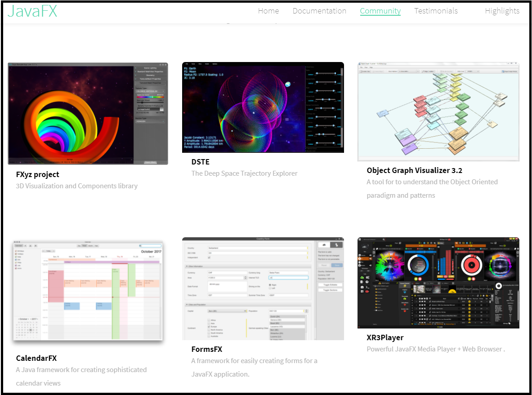The width and height of the screenshot is (532, 395).
Task: Open the Highlights nav item
Action: (x=502, y=11)
